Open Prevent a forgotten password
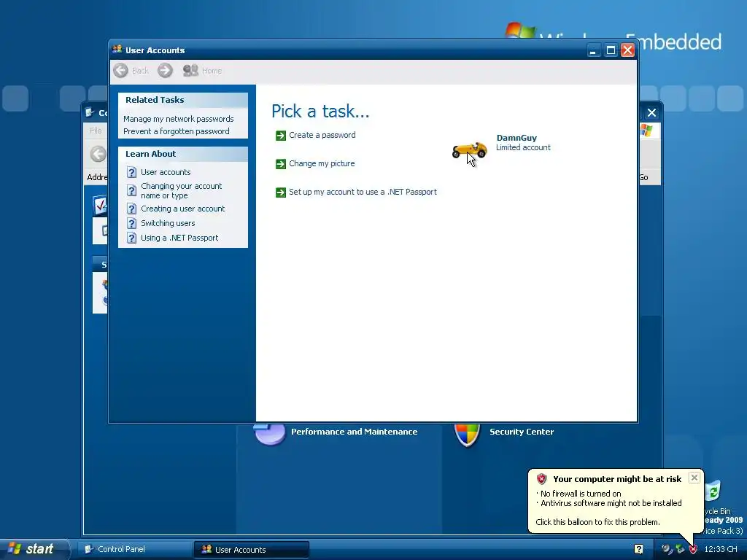The image size is (747, 560). pos(177,131)
